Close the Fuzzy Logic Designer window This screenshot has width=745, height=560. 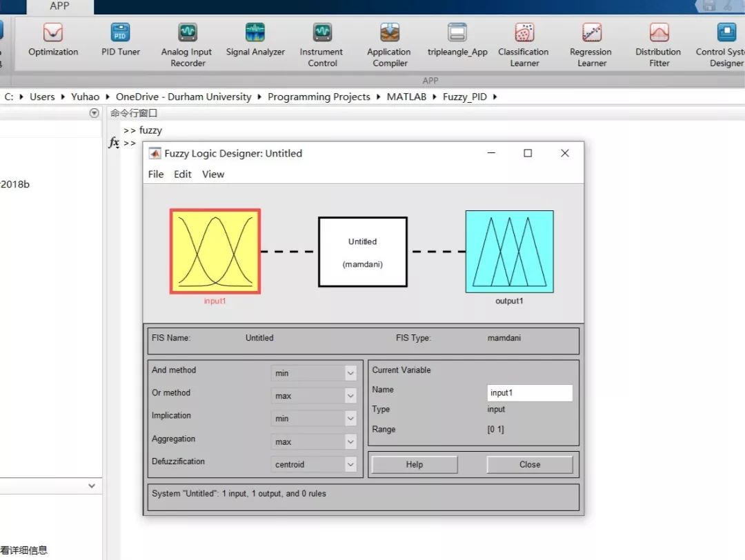coord(564,153)
